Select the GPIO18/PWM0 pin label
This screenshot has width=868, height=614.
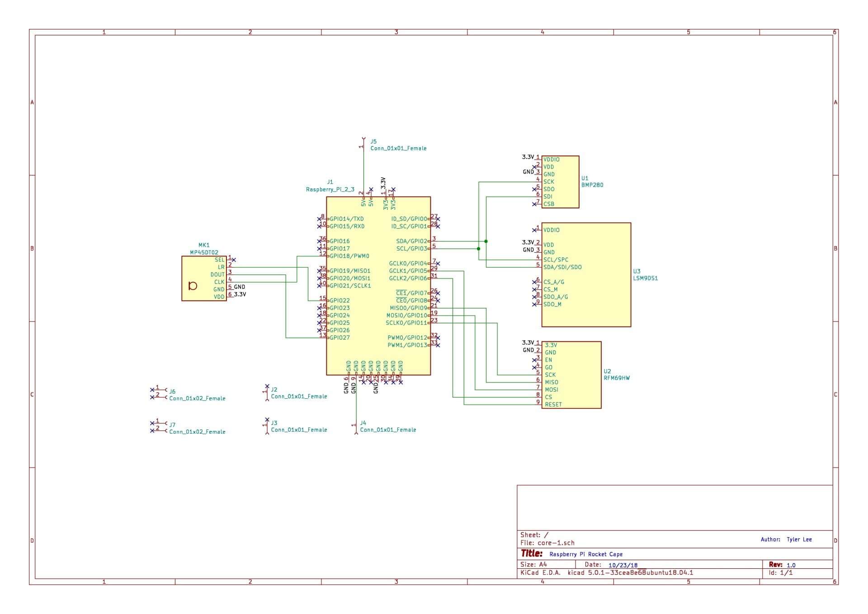(349, 256)
